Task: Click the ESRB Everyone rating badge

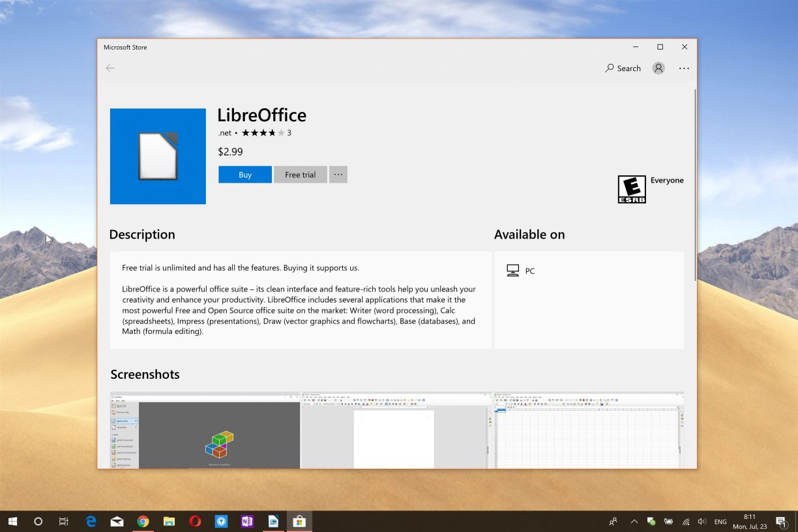Action: 632,189
